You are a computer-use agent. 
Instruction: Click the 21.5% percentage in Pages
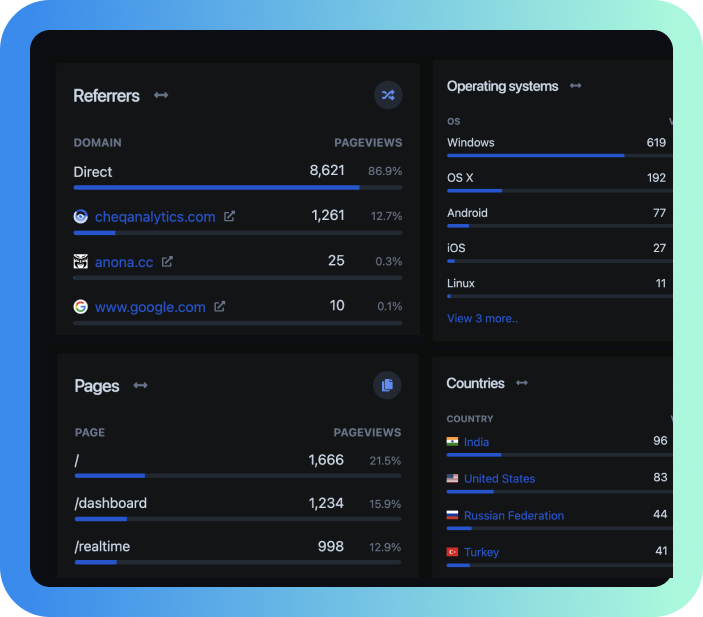385,461
